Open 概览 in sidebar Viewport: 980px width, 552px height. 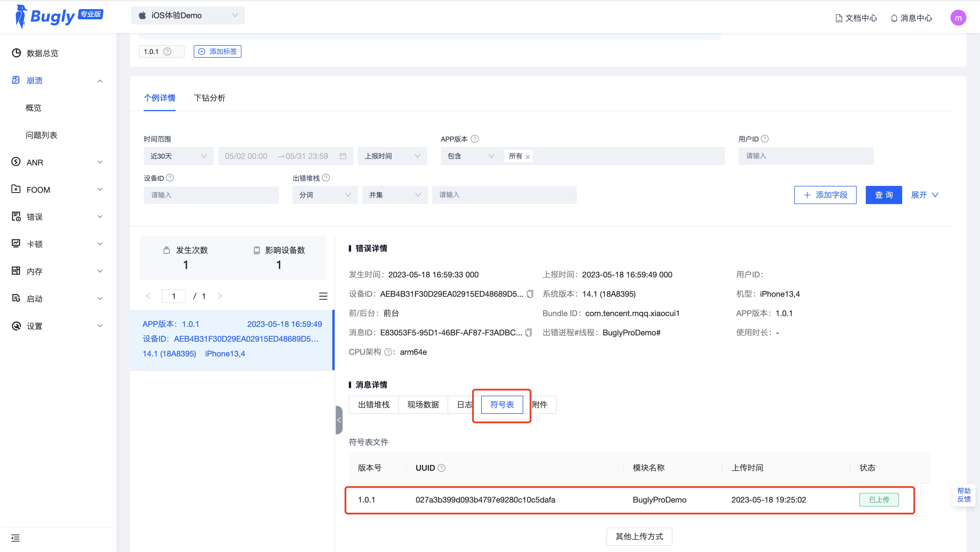[34, 108]
